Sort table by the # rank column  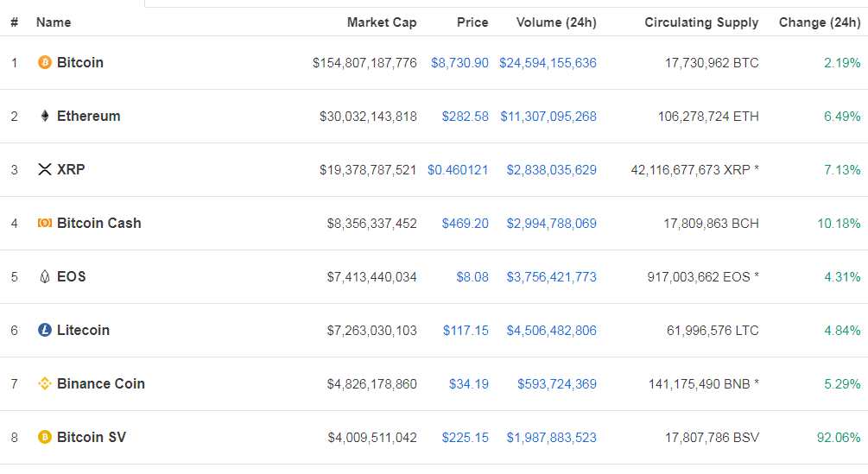pos(15,22)
